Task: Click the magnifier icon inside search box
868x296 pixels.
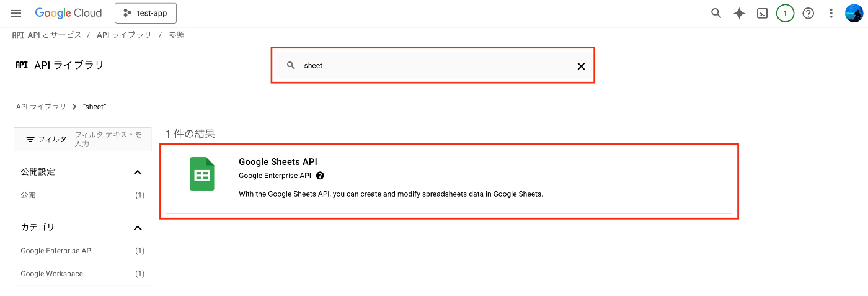Action: click(x=291, y=65)
